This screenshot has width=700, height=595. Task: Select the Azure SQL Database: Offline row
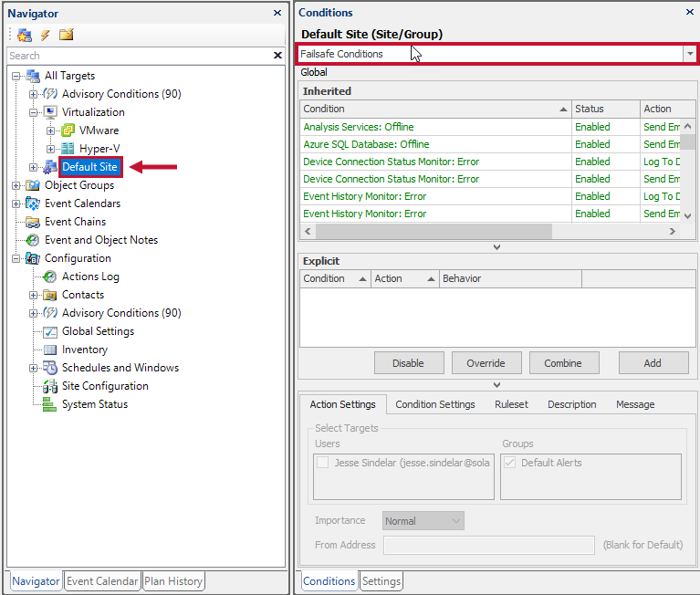pos(491,144)
